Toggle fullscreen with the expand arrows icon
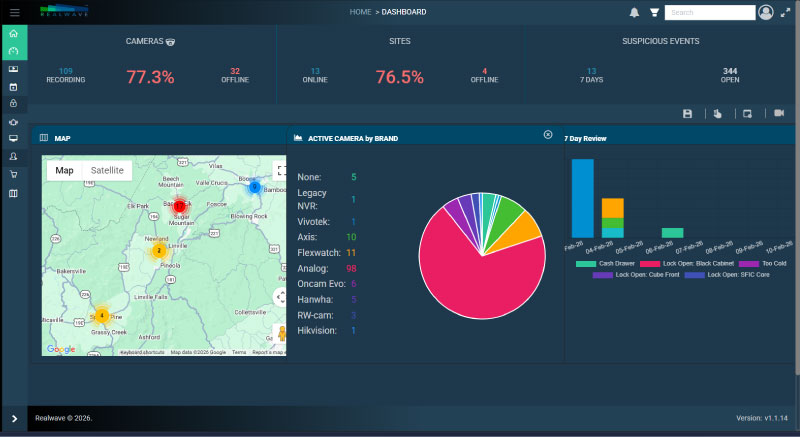 tap(785, 13)
